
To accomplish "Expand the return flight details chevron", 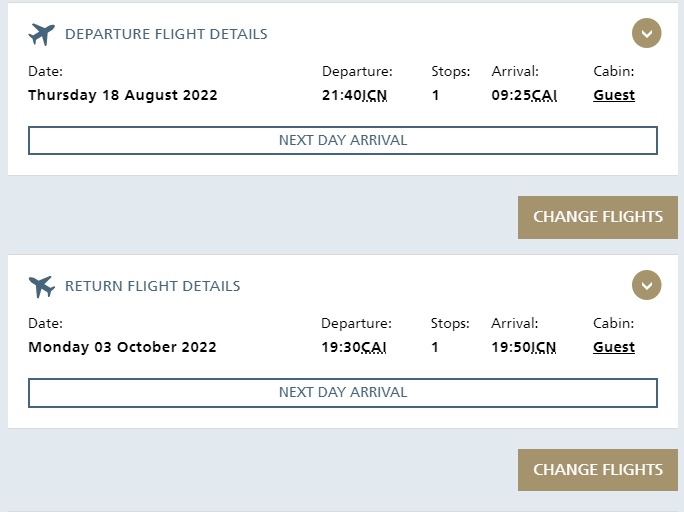I will tap(646, 285).
